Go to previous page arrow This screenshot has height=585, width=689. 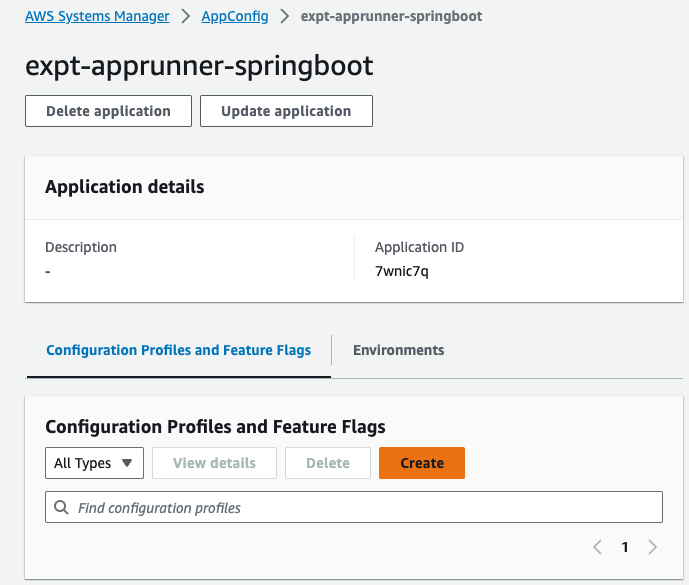tap(597, 547)
